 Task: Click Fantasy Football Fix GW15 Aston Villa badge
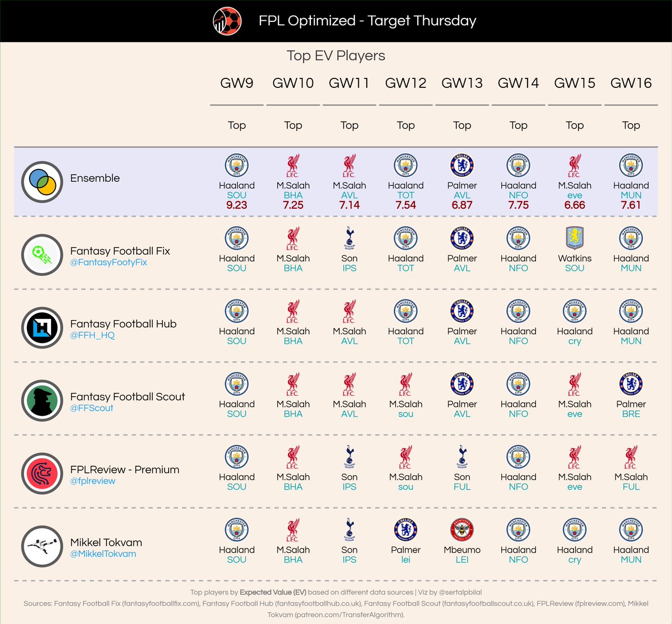point(575,238)
